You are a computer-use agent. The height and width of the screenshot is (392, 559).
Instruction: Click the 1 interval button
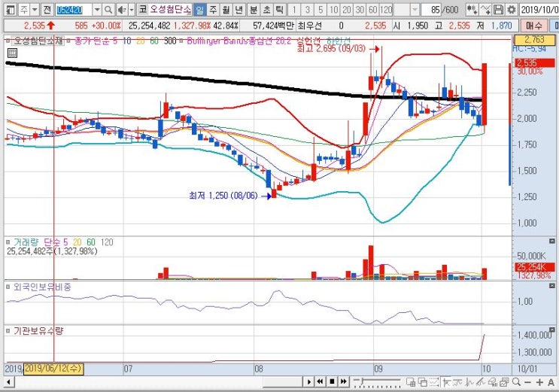point(294,10)
